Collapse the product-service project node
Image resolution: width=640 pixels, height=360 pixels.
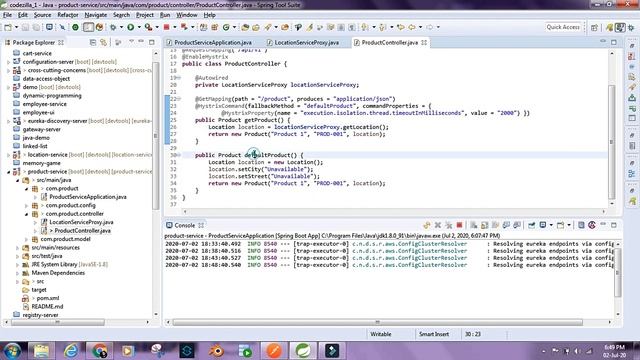9,172
